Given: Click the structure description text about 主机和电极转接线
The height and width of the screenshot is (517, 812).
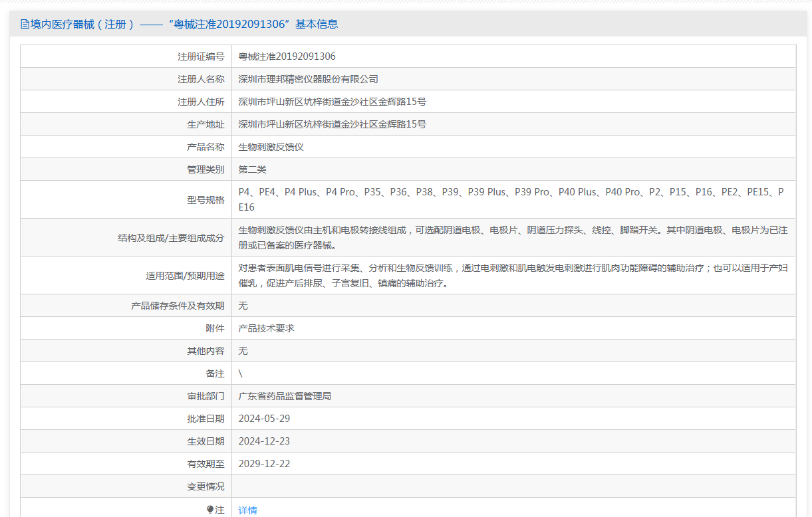Looking at the screenshot, I should tap(513, 237).
